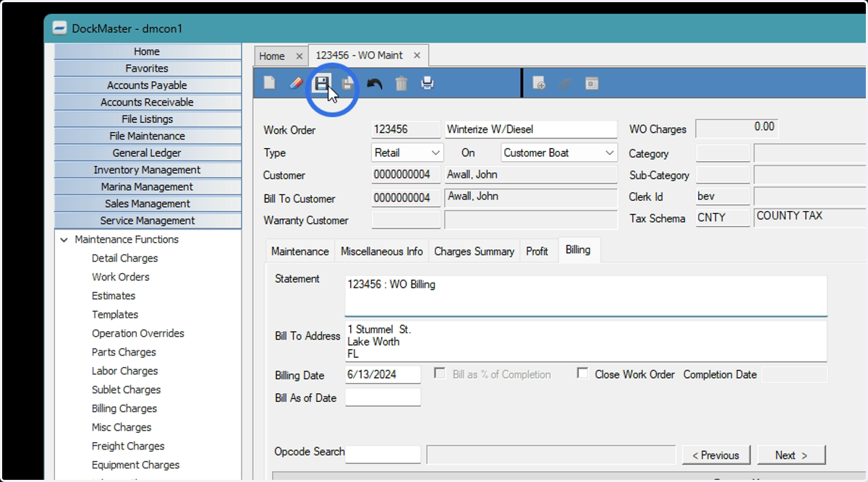The width and height of the screenshot is (868, 482).
Task: Click the New record toolbar icon
Action: (x=269, y=83)
